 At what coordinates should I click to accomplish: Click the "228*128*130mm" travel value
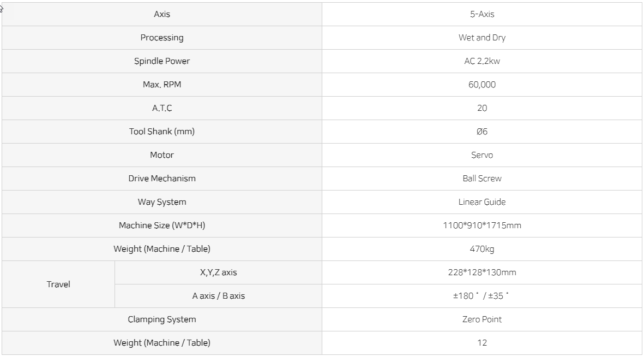tap(482, 272)
